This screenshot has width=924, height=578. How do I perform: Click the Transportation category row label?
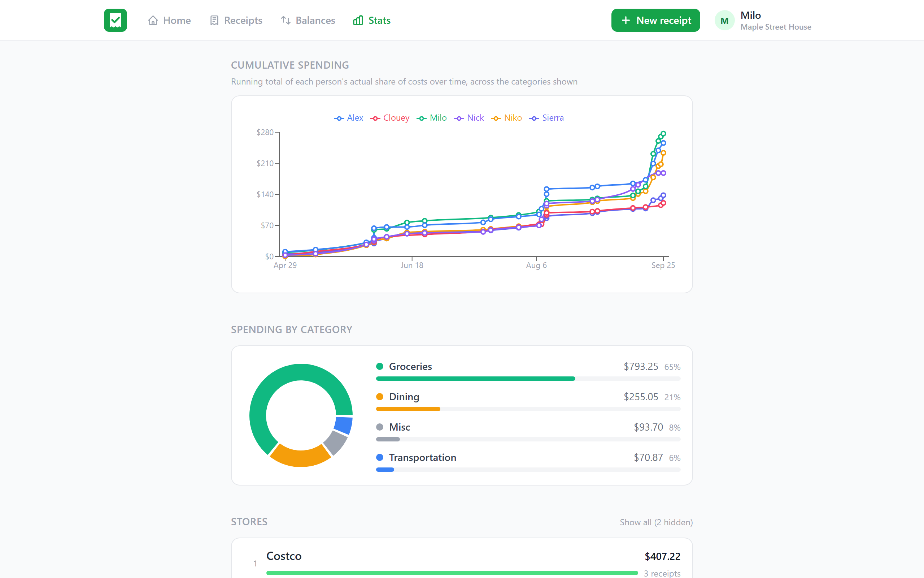pos(422,457)
